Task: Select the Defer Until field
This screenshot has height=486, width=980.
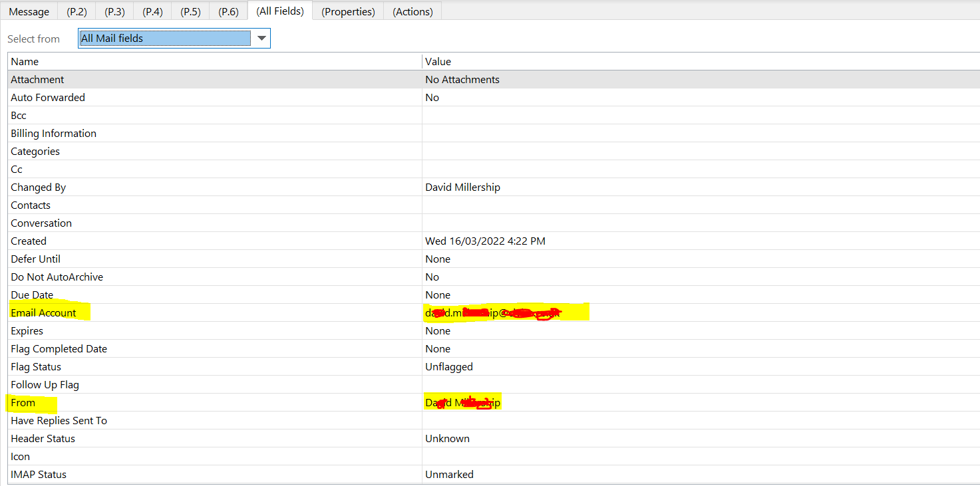Action: (x=35, y=259)
